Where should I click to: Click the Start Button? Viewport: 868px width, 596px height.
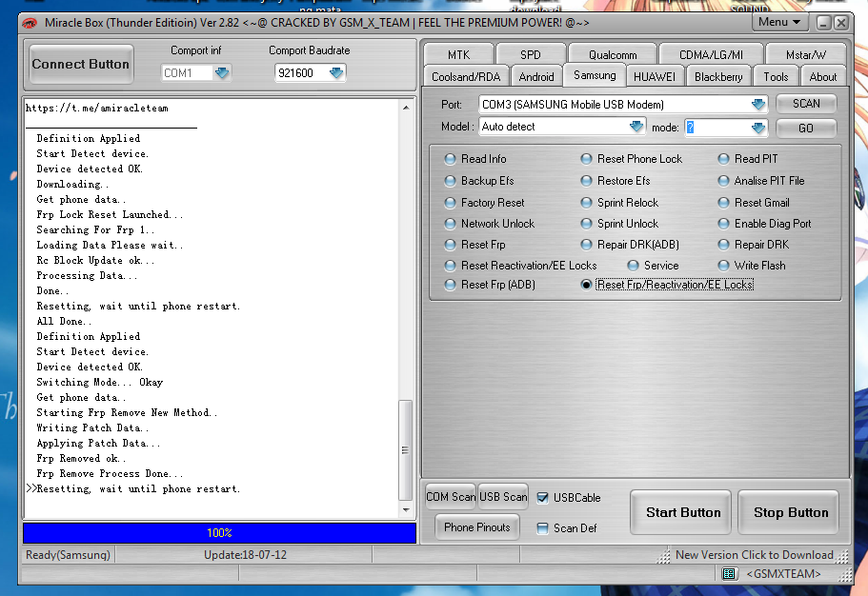683,513
